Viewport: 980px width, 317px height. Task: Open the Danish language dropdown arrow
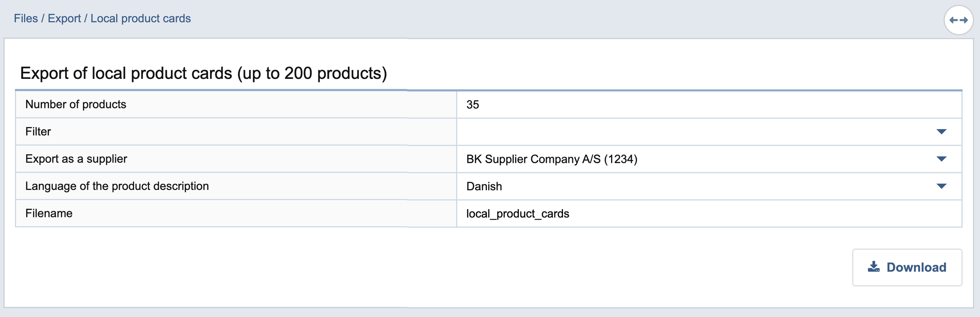[x=941, y=186]
